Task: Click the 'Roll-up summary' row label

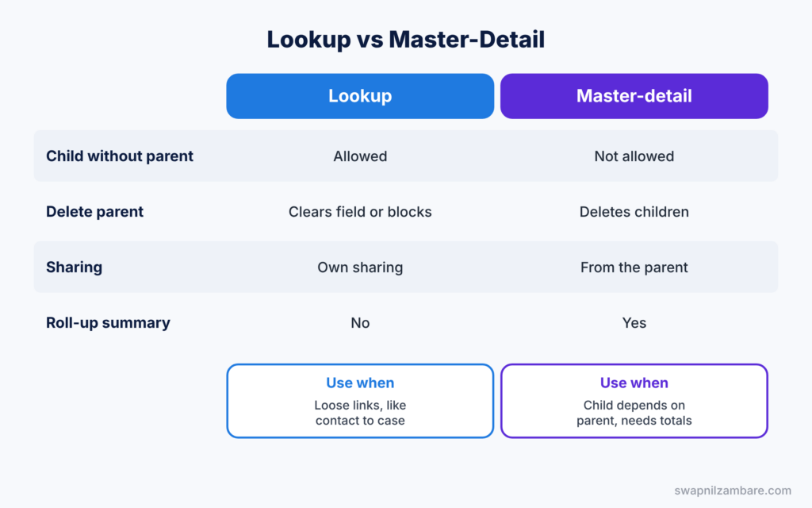Action: (108, 322)
